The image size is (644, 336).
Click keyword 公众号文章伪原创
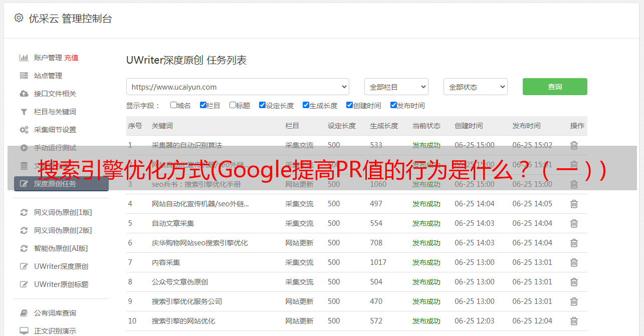pos(180,282)
